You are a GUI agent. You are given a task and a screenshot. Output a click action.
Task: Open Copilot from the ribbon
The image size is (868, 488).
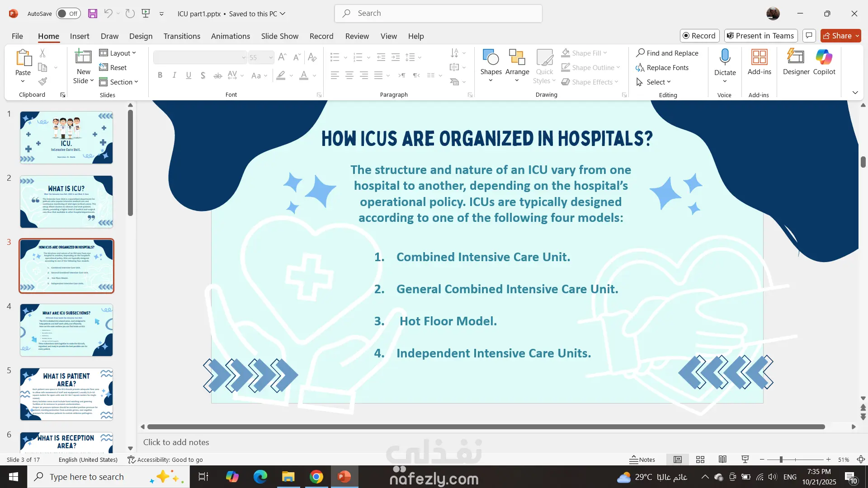pyautogui.click(x=824, y=62)
